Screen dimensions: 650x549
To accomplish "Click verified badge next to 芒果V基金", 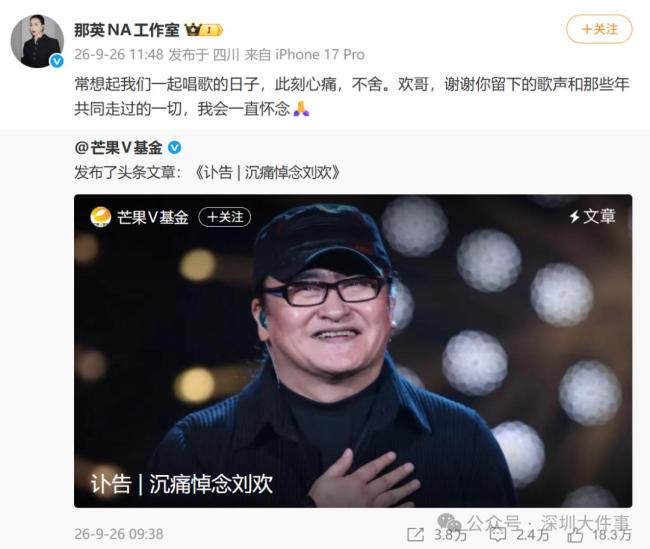I will 175,148.
